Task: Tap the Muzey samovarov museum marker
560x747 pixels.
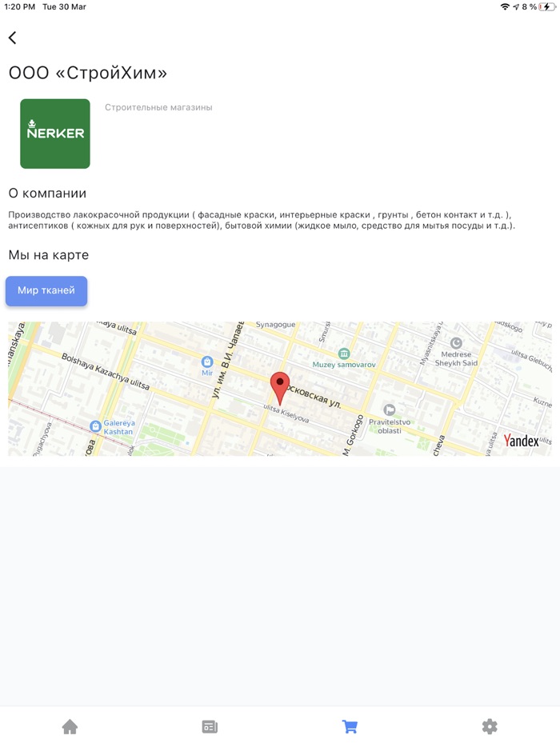Action: pos(344,354)
